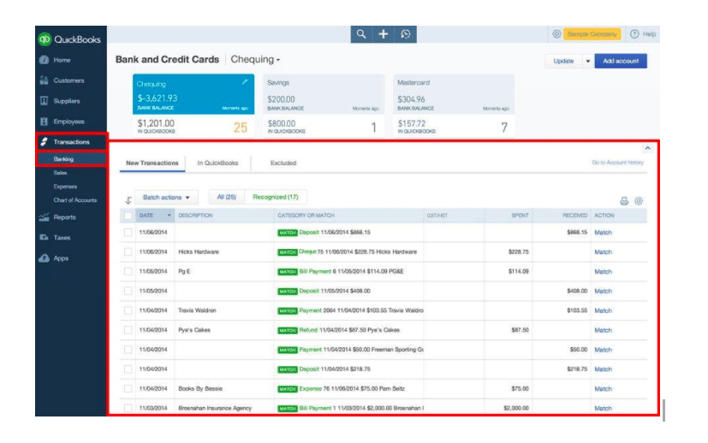Sort by the DATE column dropdown
708x443 pixels.
tap(169, 215)
